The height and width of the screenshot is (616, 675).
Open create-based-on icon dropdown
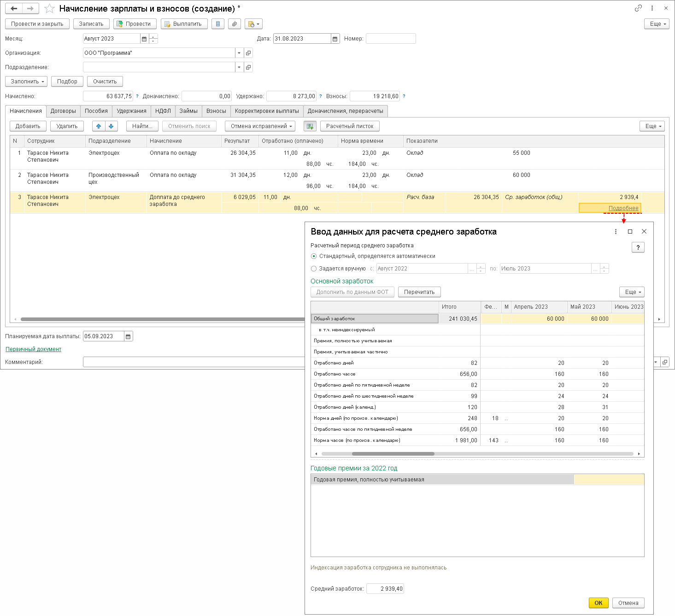pyautogui.click(x=253, y=24)
